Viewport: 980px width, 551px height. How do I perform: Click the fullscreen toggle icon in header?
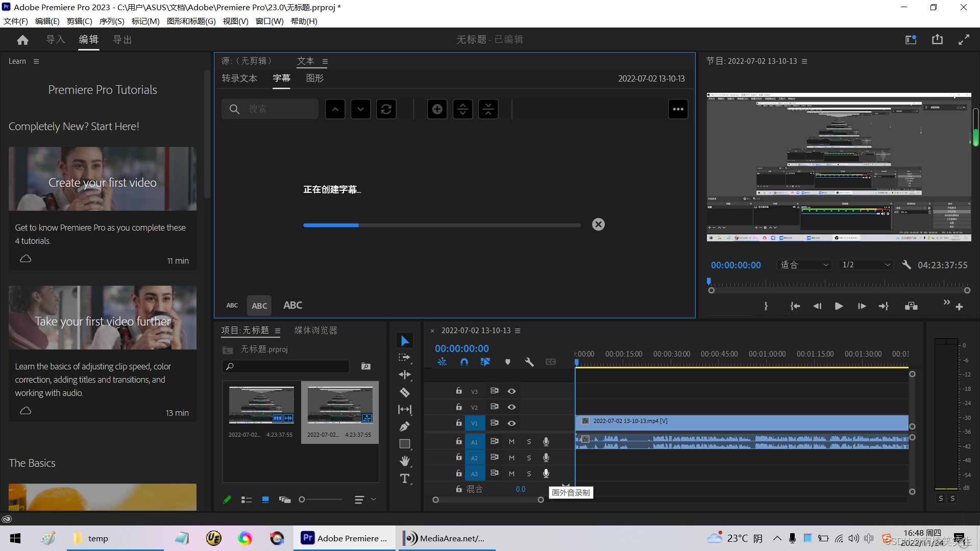(964, 40)
